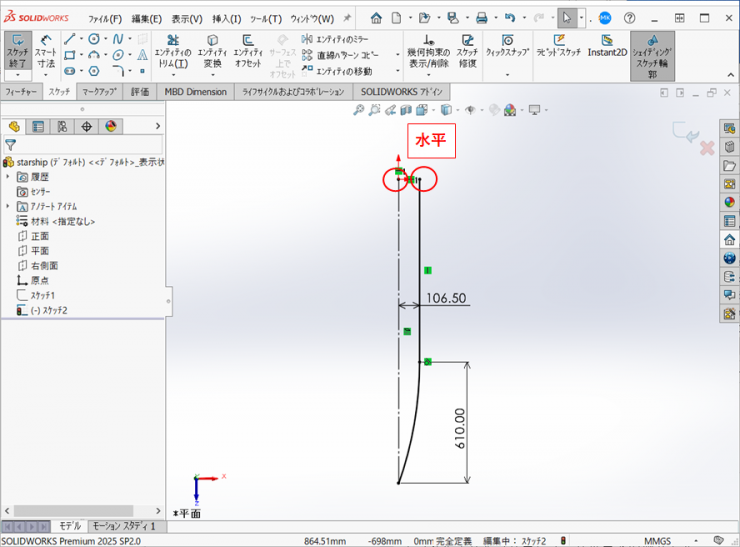
Task: Expand the アノテートアイテム annotations node
Action: [x=8, y=206]
